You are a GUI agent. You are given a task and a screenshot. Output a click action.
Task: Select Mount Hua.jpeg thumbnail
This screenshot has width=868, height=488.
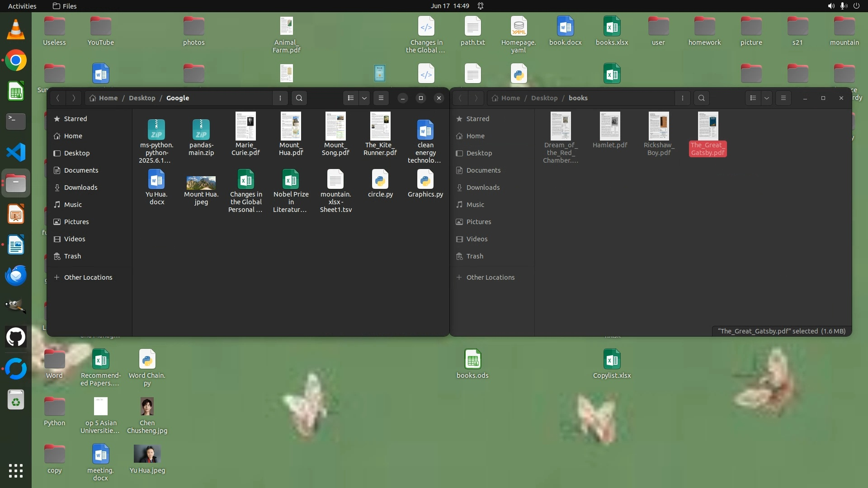[x=201, y=183]
